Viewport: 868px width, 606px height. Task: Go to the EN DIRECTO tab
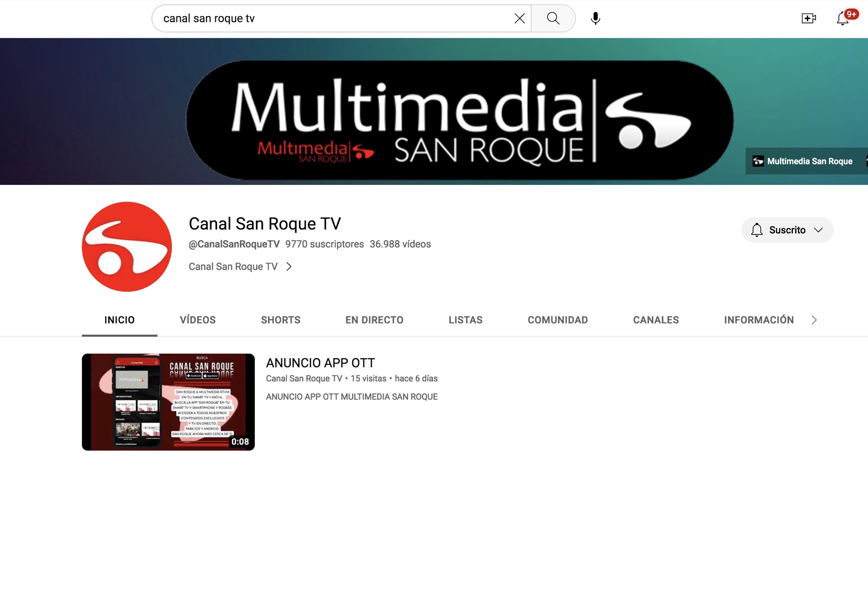[x=375, y=320]
